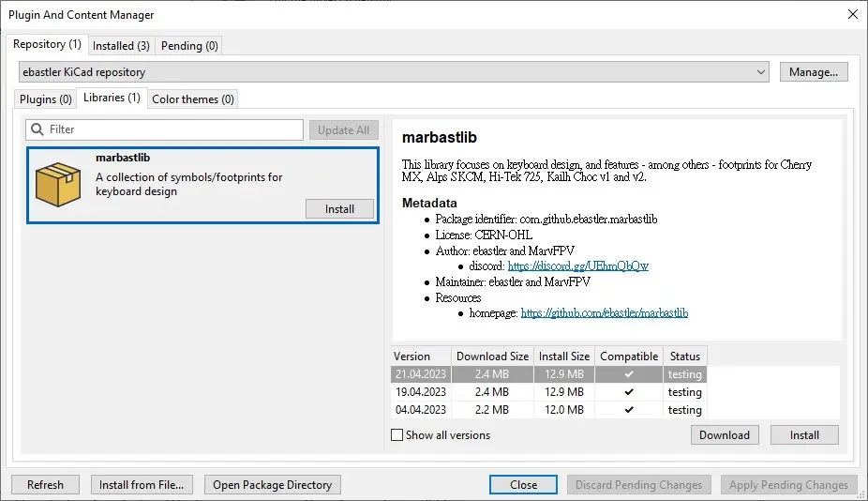Click the Manage... button

click(x=814, y=72)
